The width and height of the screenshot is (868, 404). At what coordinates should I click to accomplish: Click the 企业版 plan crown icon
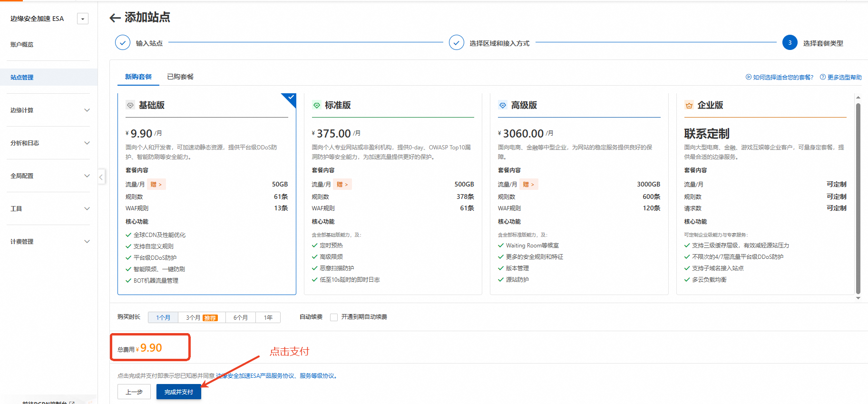tap(689, 105)
